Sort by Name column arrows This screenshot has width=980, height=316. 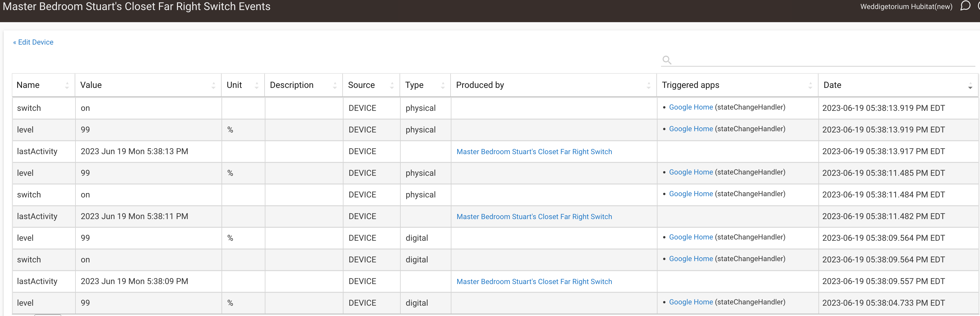tap(67, 85)
